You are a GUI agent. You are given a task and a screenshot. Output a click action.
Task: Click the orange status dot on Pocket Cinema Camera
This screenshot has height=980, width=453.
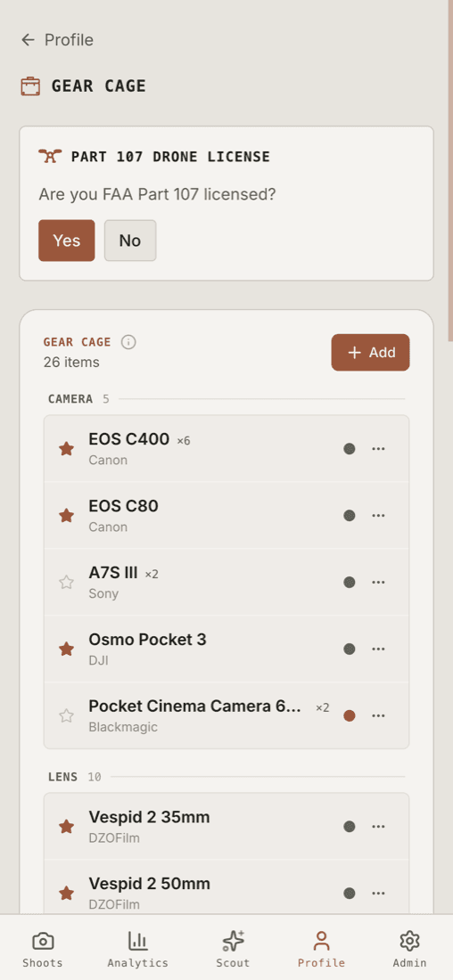pos(350,715)
